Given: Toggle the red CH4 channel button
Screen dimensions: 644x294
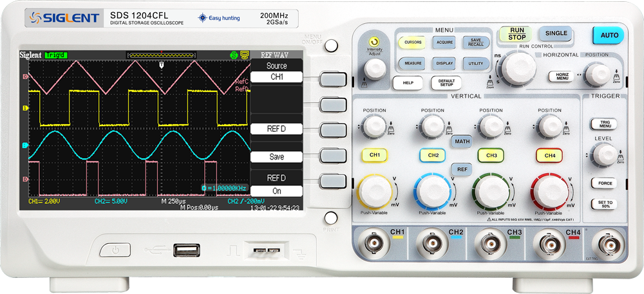Looking at the screenshot, I should 549,155.
